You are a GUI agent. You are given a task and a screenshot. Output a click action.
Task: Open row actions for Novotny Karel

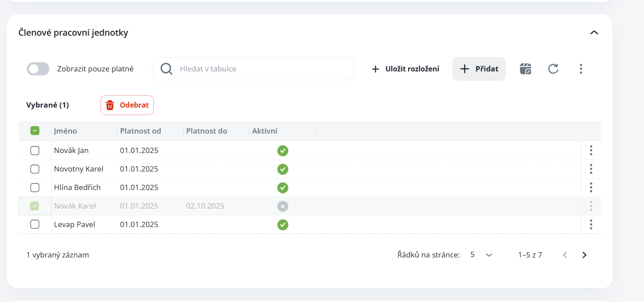(x=591, y=169)
